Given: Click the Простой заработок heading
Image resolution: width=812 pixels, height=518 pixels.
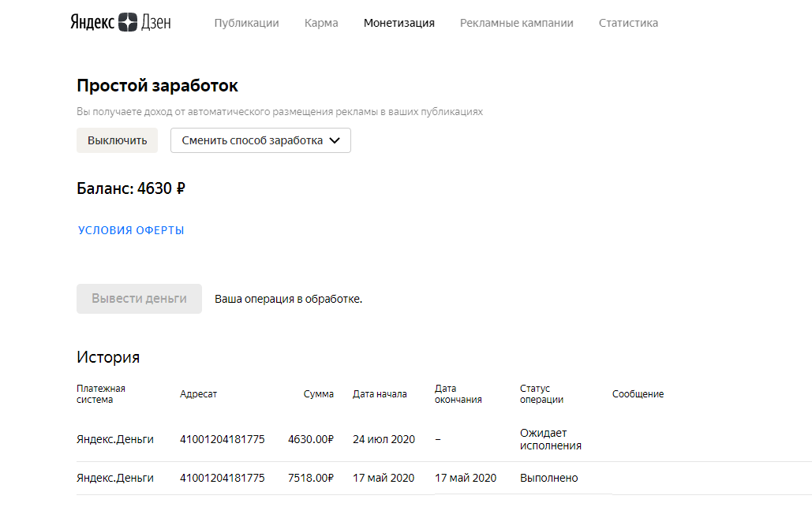Looking at the screenshot, I should coord(158,85).
